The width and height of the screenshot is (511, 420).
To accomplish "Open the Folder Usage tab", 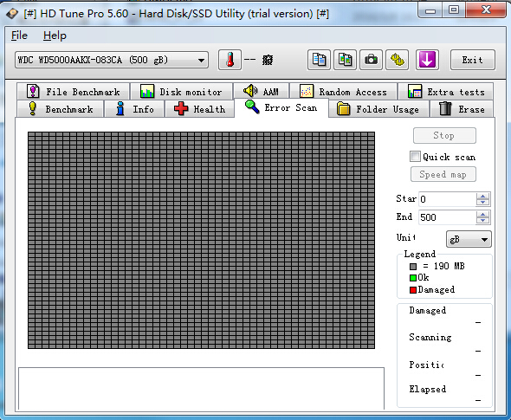I will 378,109.
